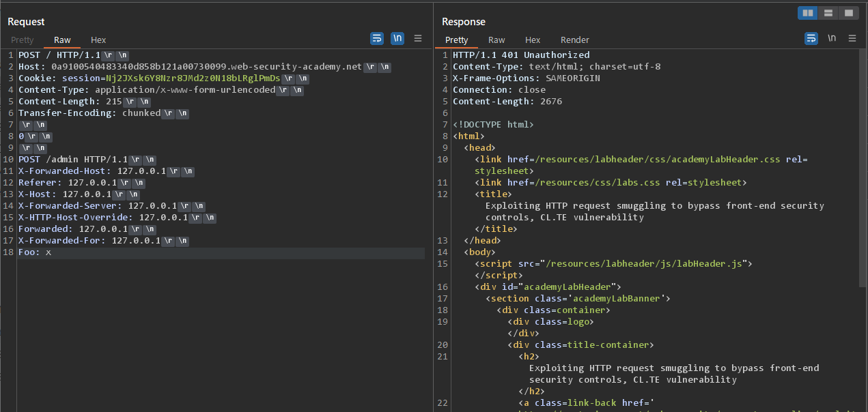Click the section class='academyLabBanner' line
Viewport: 868px width, 412px height.
pos(578,299)
